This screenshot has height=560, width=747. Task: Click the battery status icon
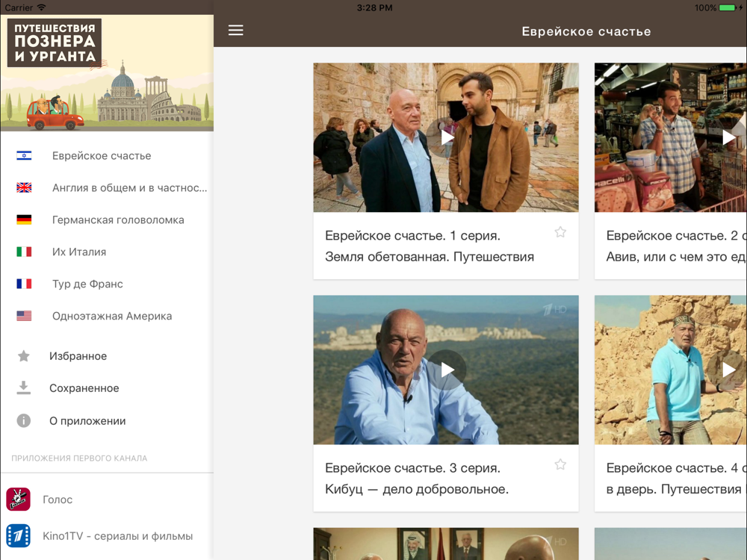(x=728, y=7)
